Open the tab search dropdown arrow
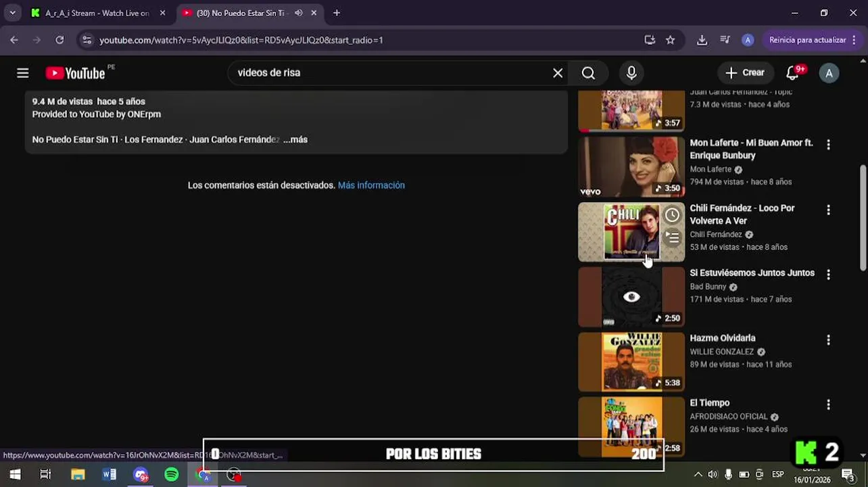The width and height of the screenshot is (868, 487). coord(12,13)
